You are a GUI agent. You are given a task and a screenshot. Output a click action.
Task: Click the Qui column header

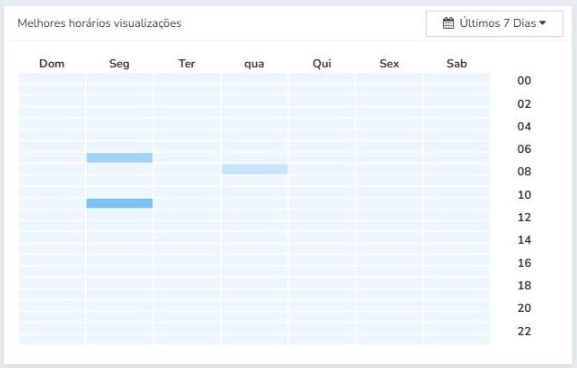pos(322,64)
